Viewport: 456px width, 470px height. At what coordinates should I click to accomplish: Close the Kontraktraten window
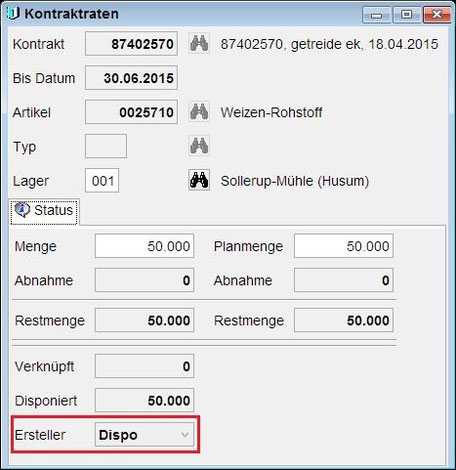pyautogui.click(x=437, y=15)
